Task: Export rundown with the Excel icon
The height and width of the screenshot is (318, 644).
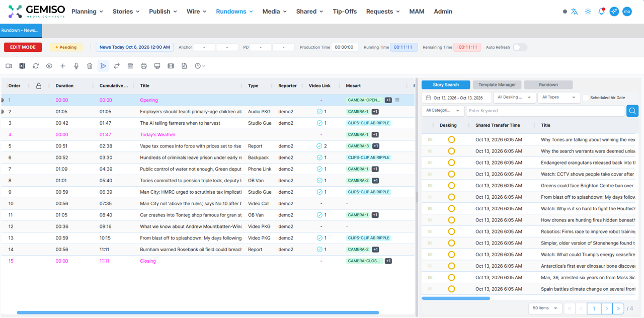Action: point(22,66)
